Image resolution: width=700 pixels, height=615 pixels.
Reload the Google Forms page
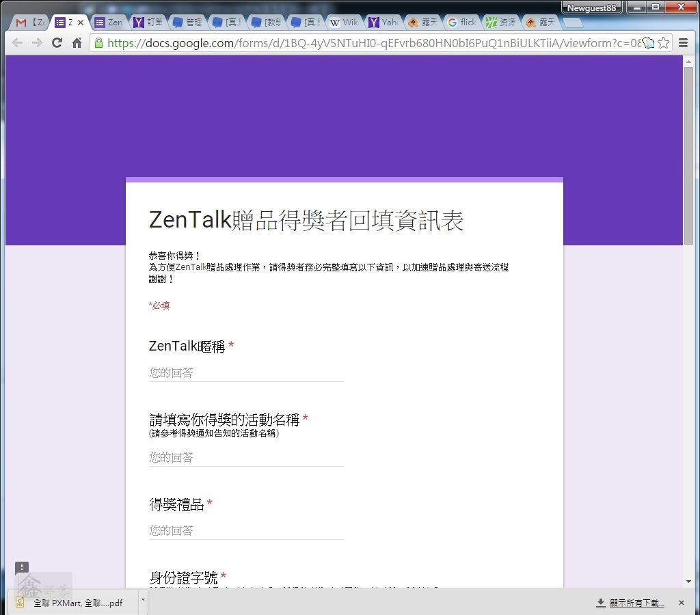(x=57, y=43)
